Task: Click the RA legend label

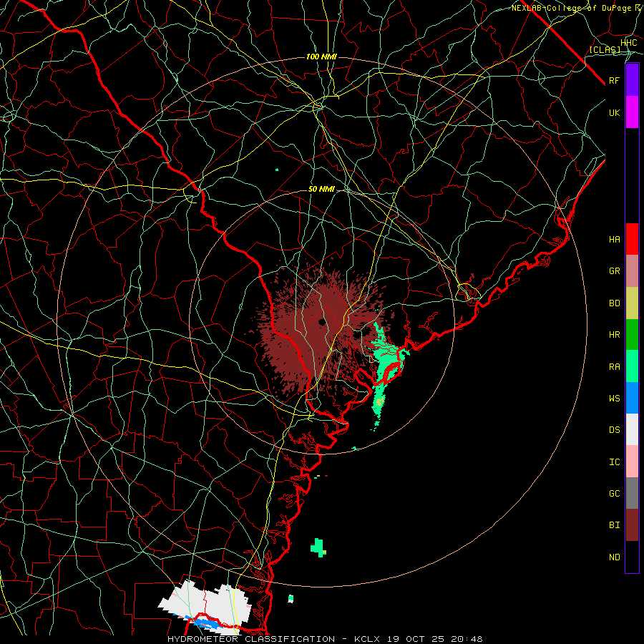Action: (x=614, y=367)
